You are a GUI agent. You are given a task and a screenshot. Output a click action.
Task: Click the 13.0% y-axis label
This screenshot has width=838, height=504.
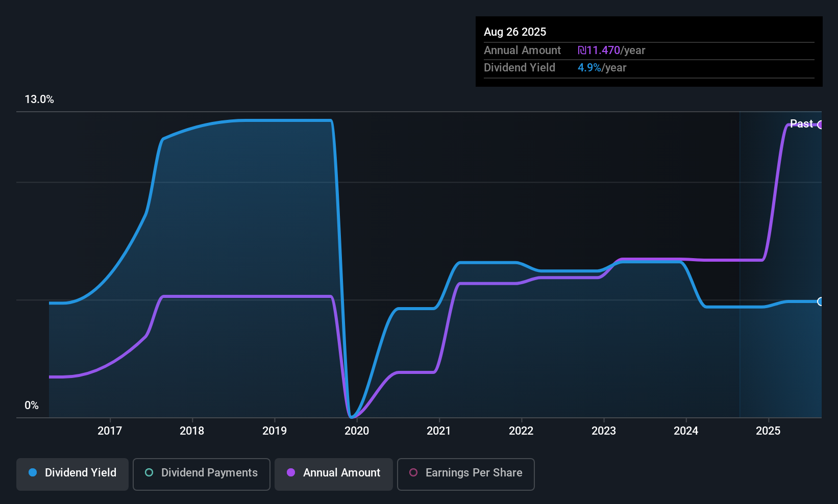pos(39,99)
